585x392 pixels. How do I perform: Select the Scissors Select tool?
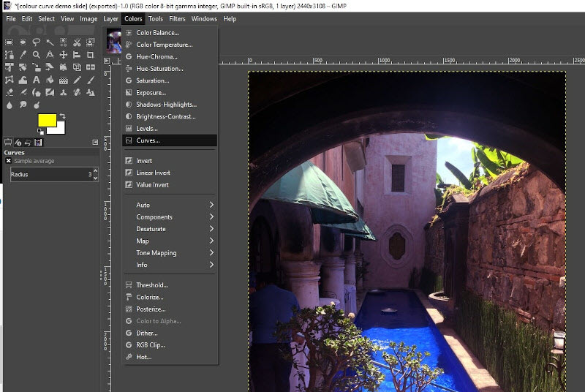pyautogui.click(x=77, y=42)
